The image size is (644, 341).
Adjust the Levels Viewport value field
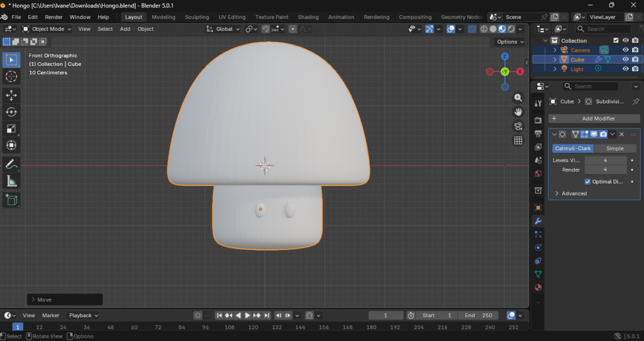pos(605,160)
